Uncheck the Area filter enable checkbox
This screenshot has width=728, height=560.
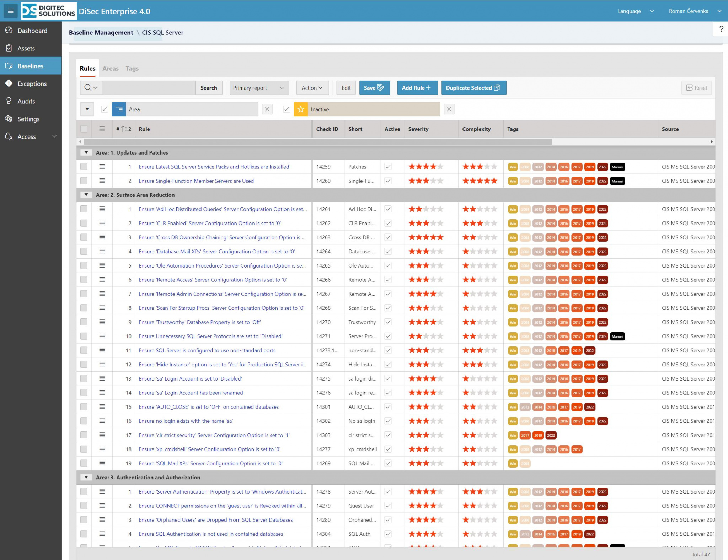coord(105,109)
